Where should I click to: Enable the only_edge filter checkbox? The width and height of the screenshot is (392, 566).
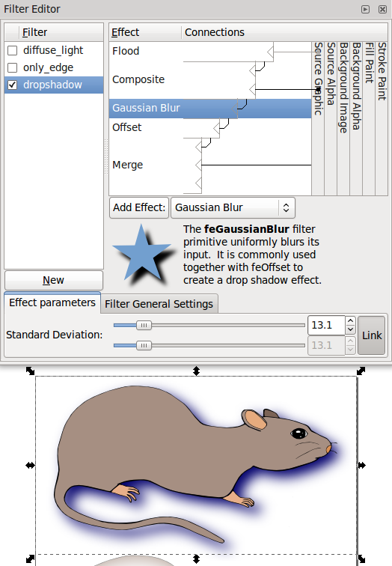12,67
